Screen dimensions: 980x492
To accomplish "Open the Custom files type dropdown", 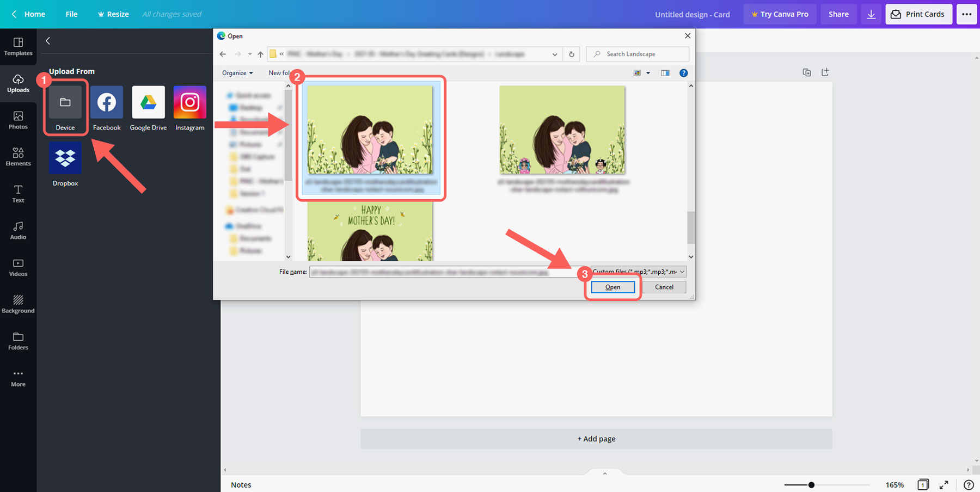I will [x=638, y=272].
